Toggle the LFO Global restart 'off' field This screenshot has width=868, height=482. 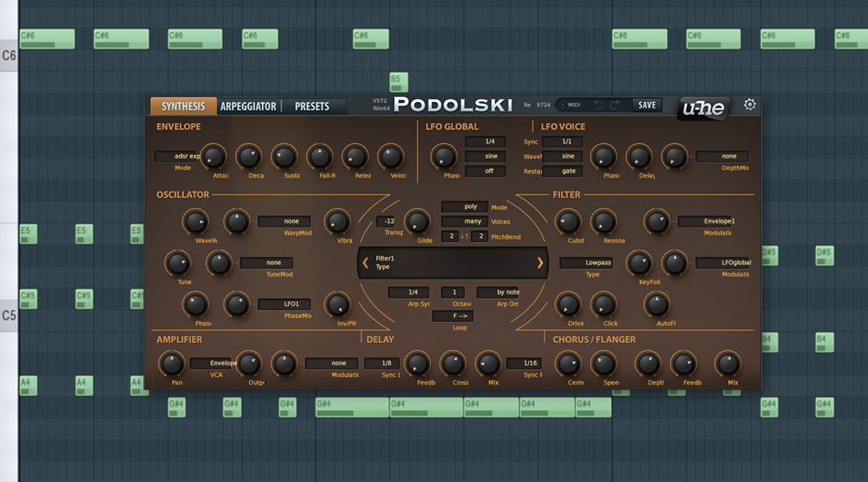[485, 171]
